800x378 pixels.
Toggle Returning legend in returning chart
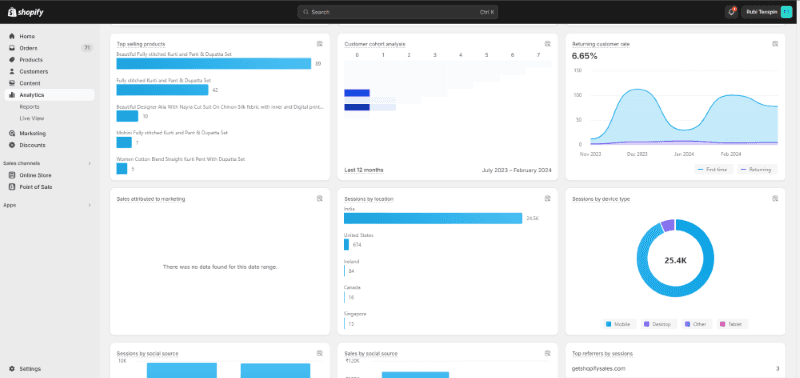[757, 169]
